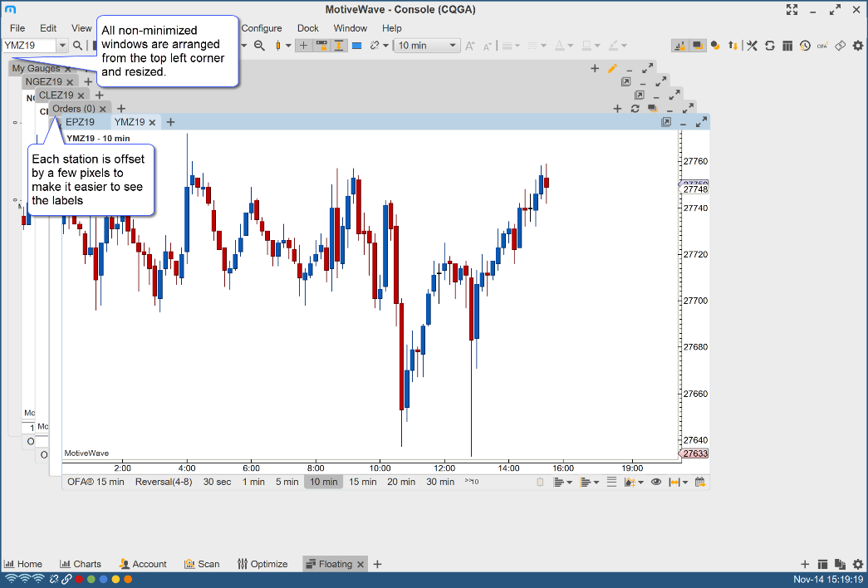Click the red status dot in status bar
The width and height of the screenshot is (868, 588).
click(76, 579)
